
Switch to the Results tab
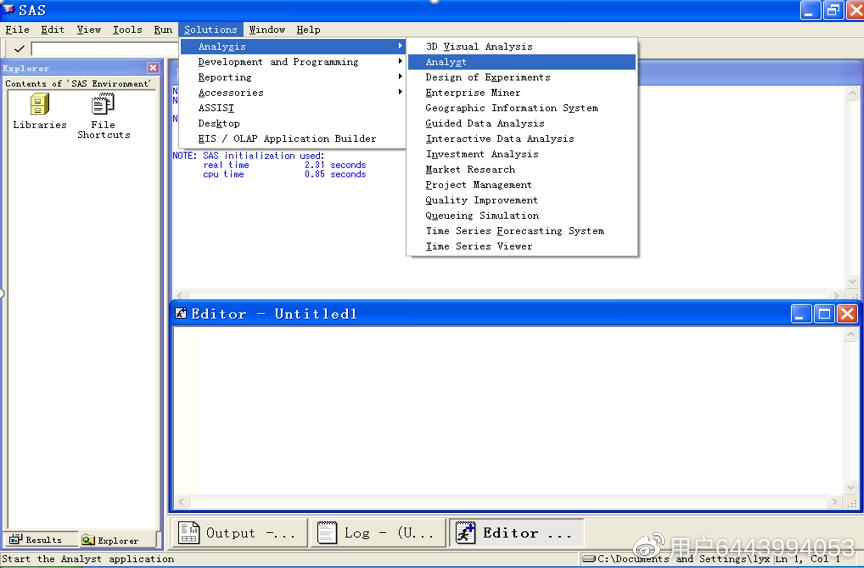(36, 540)
